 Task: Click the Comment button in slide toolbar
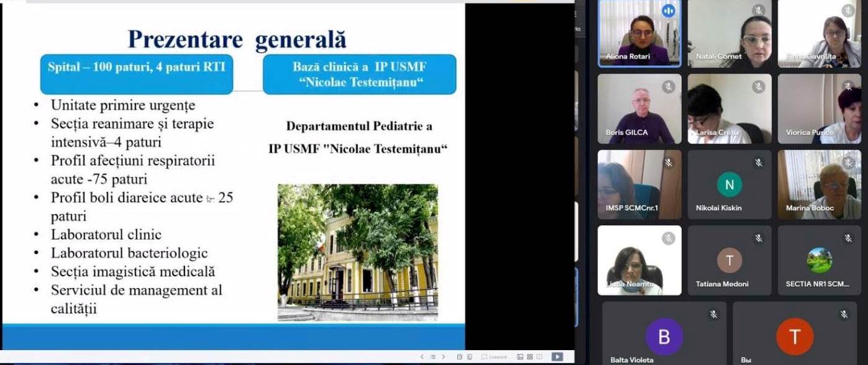click(x=494, y=357)
